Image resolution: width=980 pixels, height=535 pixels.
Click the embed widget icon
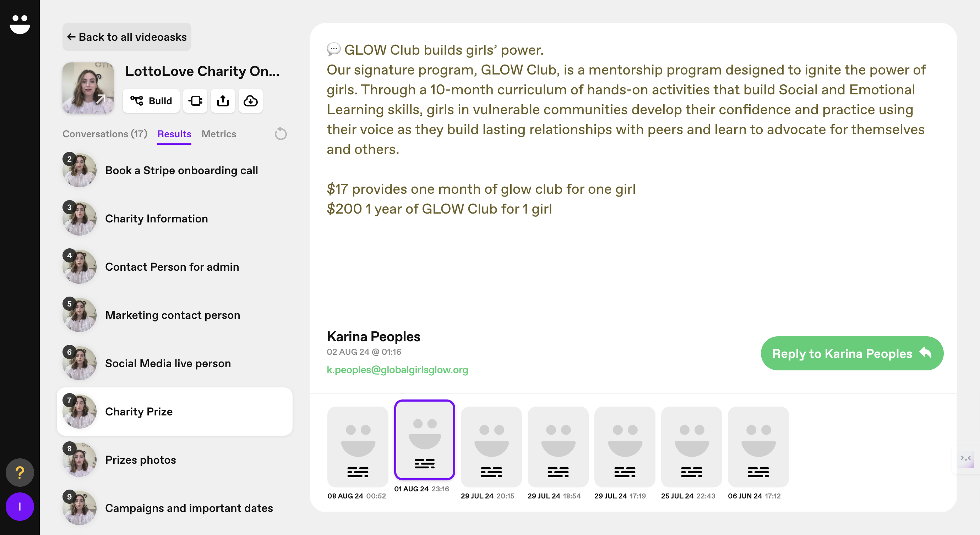(195, 101)
